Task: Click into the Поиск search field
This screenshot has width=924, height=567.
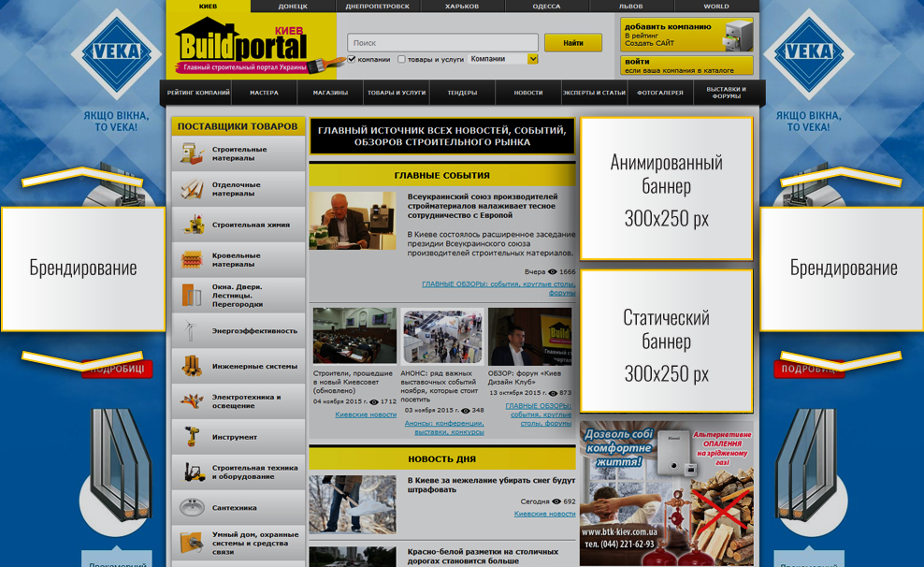Action: point(442,42)
